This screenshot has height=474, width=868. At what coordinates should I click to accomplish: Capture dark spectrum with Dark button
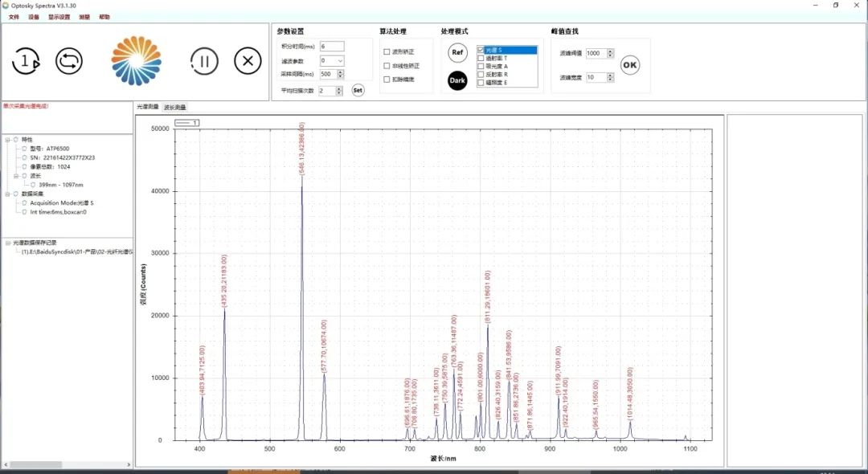457,80
